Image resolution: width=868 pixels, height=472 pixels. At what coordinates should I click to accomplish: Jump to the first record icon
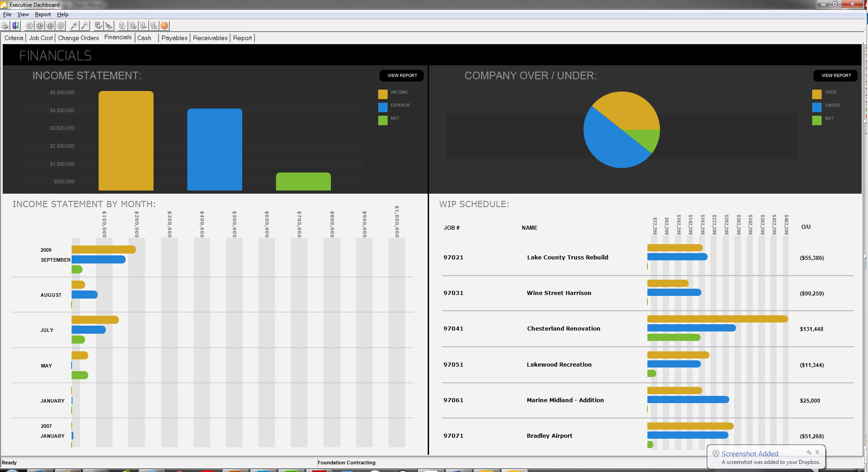(x=29, y=26)
